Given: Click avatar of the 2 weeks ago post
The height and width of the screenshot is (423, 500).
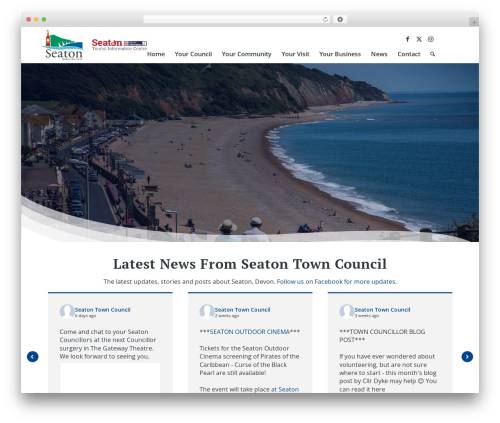Looking at the screenshot, I should pos(207,311).
